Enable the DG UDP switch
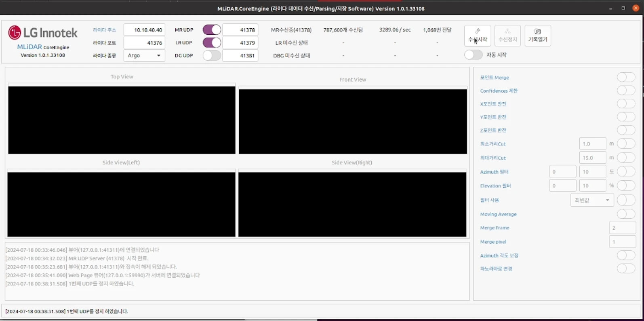This screenshot has width=644, height=321. point(212,55)
